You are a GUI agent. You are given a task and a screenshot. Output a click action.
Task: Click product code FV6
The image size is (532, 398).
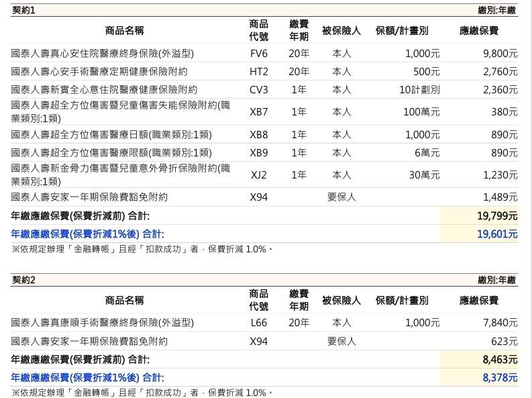tap(258, 54)
